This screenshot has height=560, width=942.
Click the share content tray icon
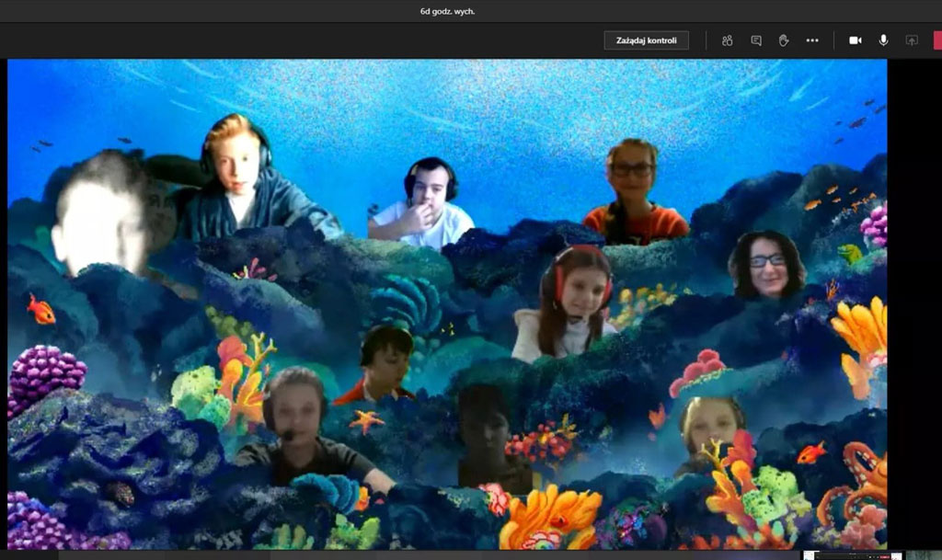[912, 40]
